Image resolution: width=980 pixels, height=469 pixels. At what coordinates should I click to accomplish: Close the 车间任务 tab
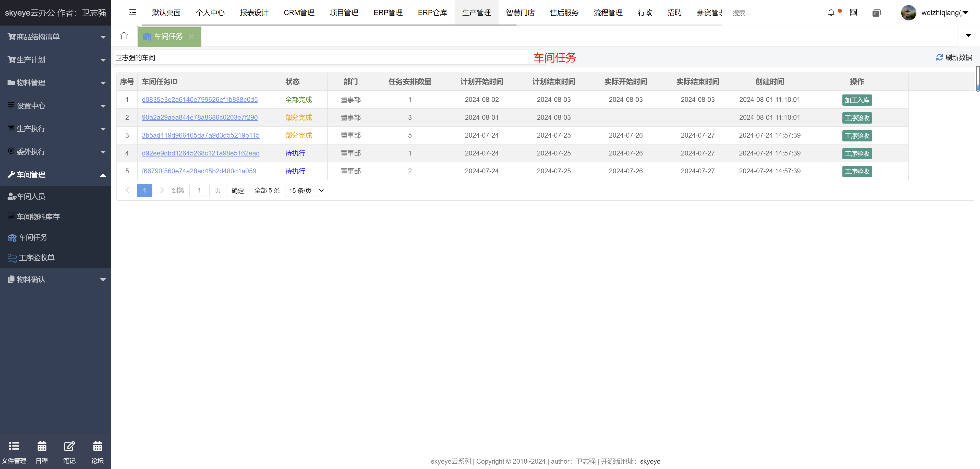point(191,37)
